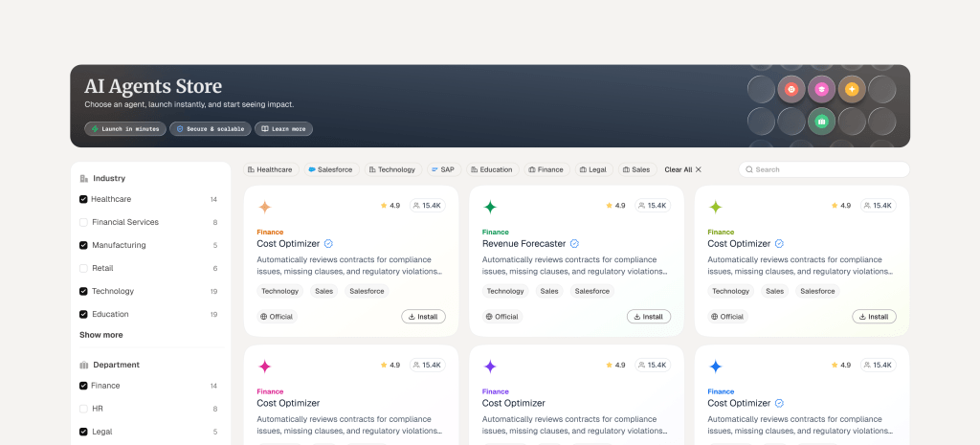
Task: Click the Education filter chip
Action: (x=493, y=169)
